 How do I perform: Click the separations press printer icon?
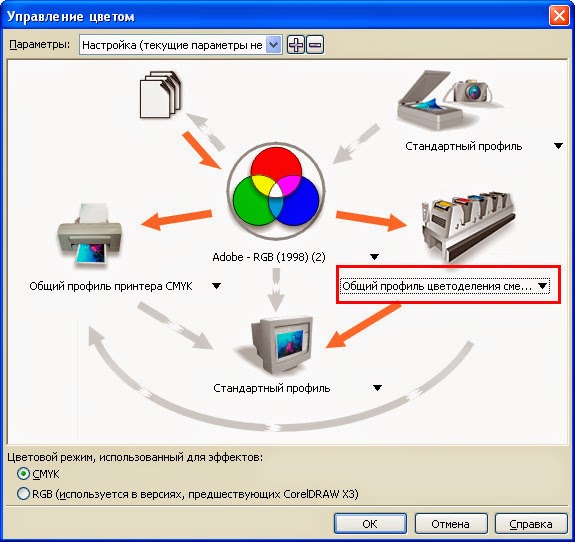[468, 227]
